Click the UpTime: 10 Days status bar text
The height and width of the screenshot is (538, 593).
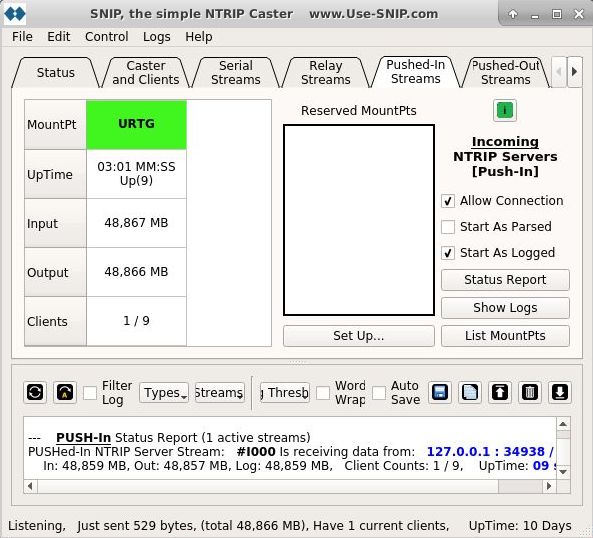[x=520, y=526]
